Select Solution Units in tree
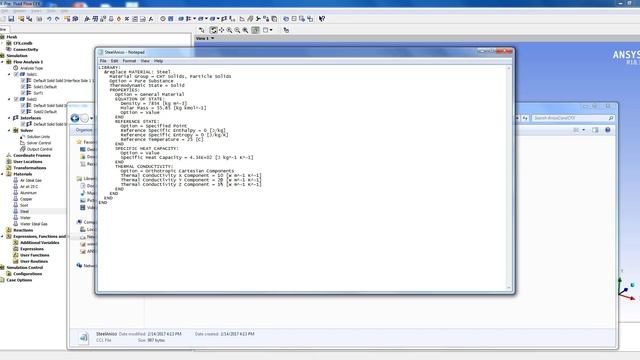640x360 pixels. tap(38, 137)
